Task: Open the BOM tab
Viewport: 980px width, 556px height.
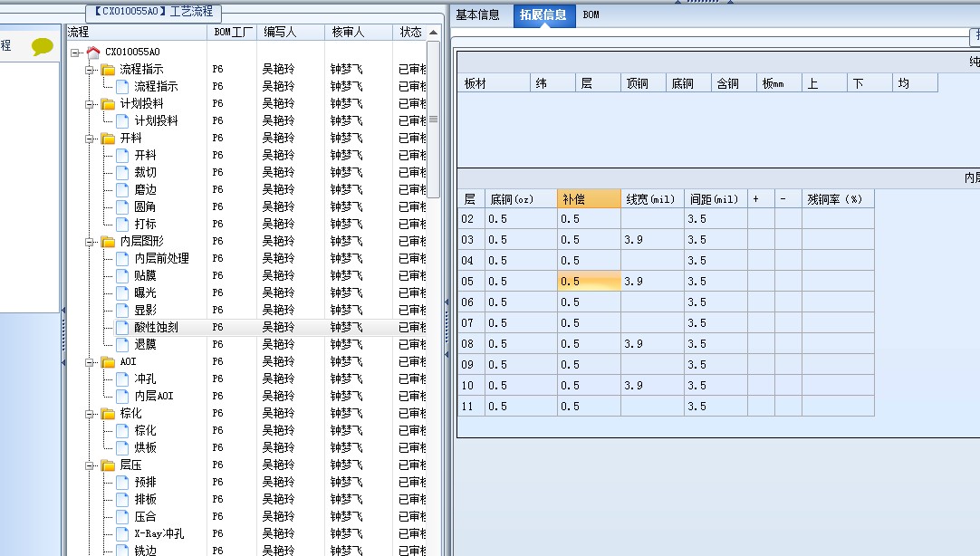Action: click(x=591, y=15)
